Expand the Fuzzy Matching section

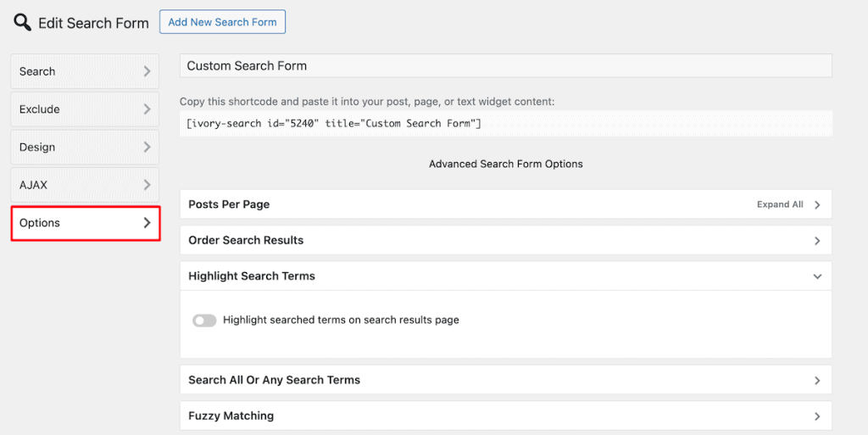point(506,415)
